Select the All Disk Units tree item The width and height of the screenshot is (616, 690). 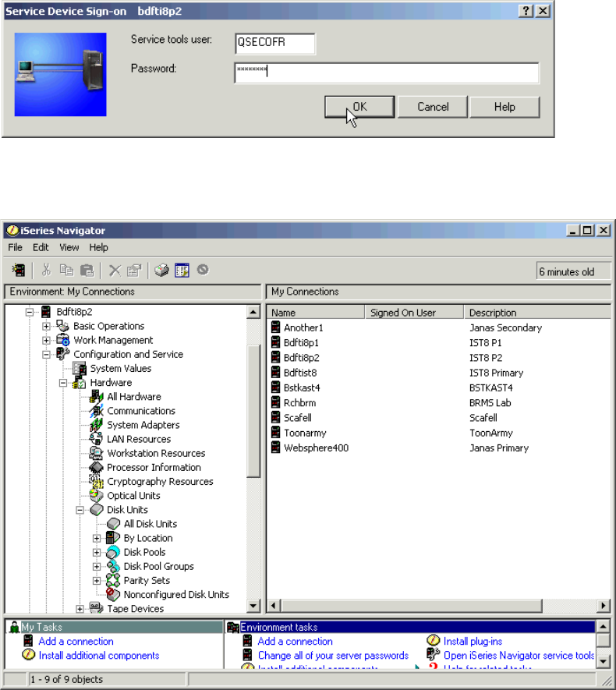click(x=150, y=524)
